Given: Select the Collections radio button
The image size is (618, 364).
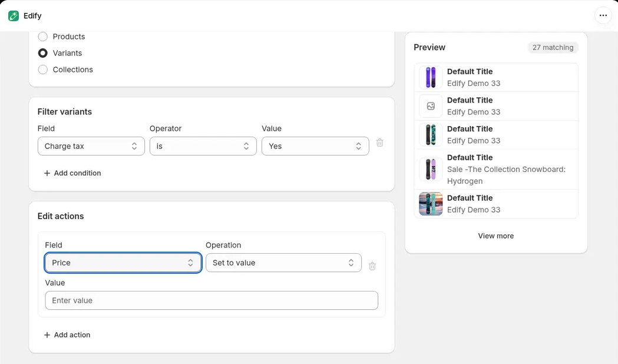Looking at the screenshot, I should point(42,70).
